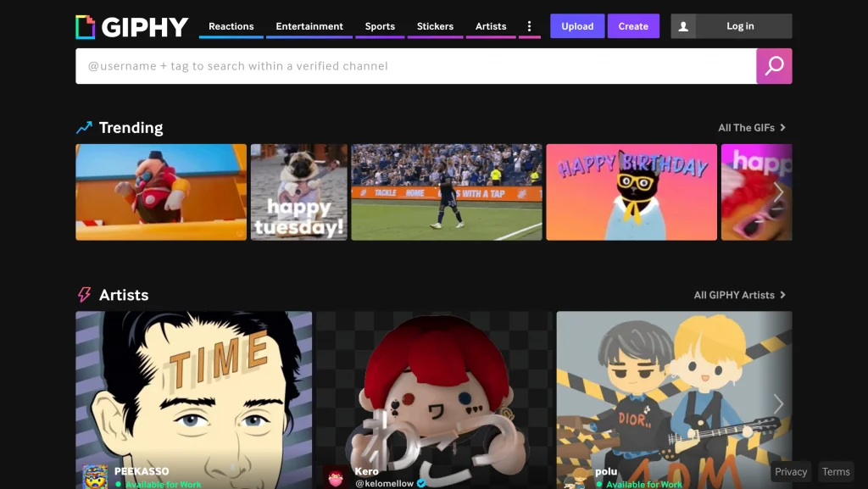Click the Create button
This screenshot has width=868, height=489.
click(633, 26)
